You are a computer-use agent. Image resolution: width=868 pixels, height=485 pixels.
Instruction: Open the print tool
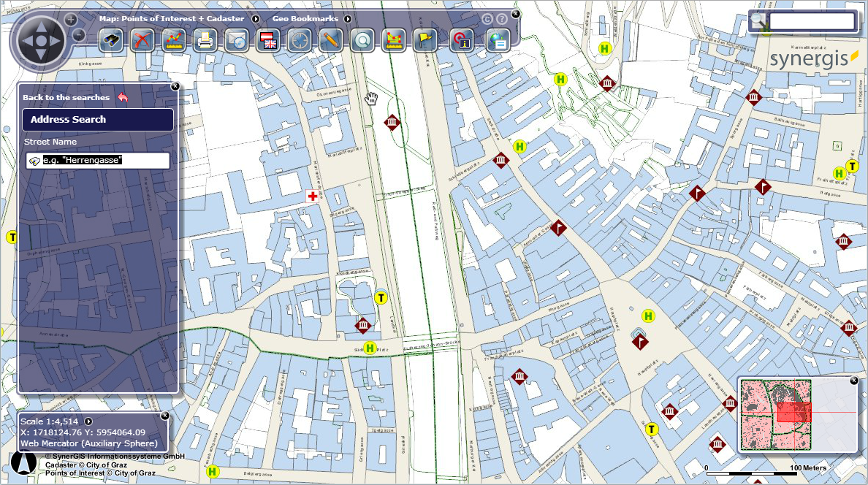[204, 40]
